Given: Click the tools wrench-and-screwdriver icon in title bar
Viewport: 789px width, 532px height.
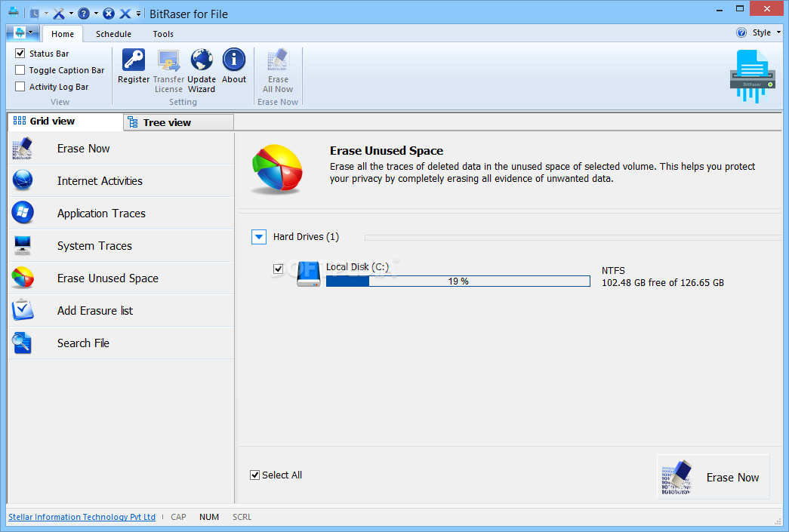Looking at the screenshot, I should 59,14.
